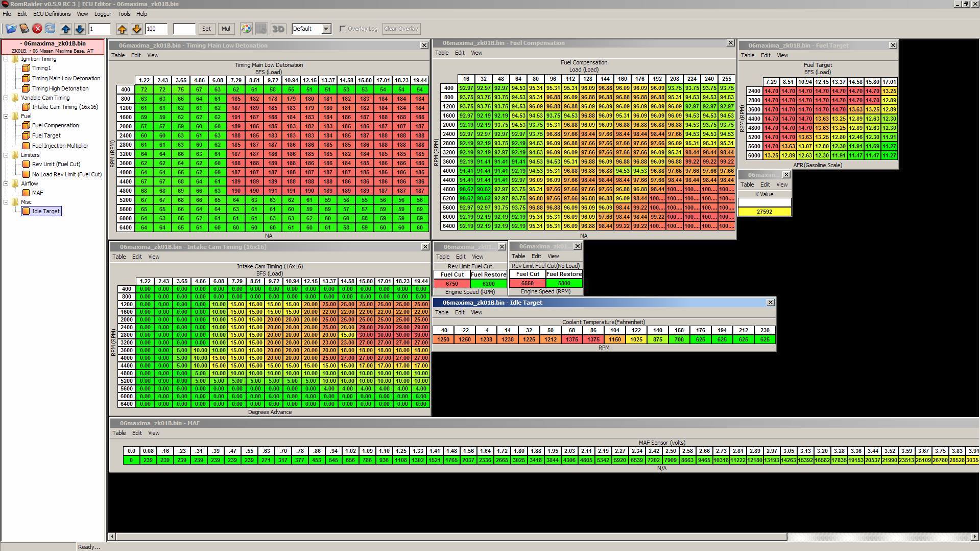The image size is (980, 551).
Task: Select Timing High Detonation in tree
Action: point(60,88)
